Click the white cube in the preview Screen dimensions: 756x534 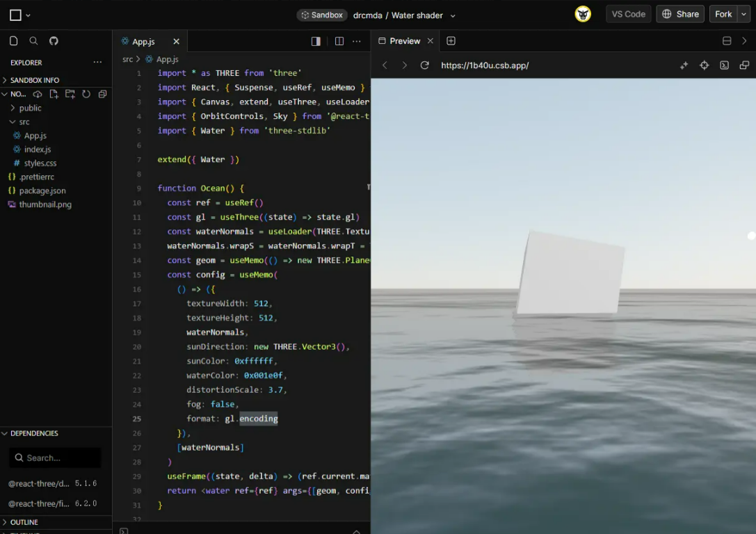click(x=570, y=273)
